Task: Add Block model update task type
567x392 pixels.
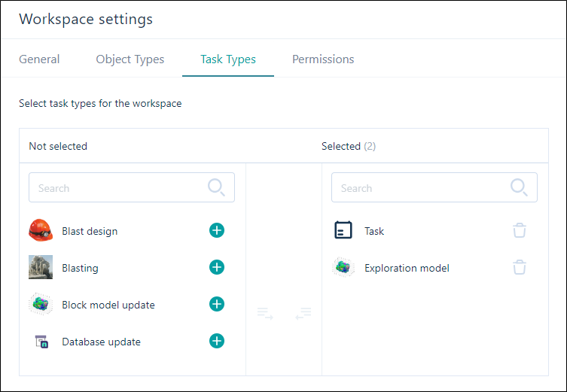Action: (x=217, y=304)
